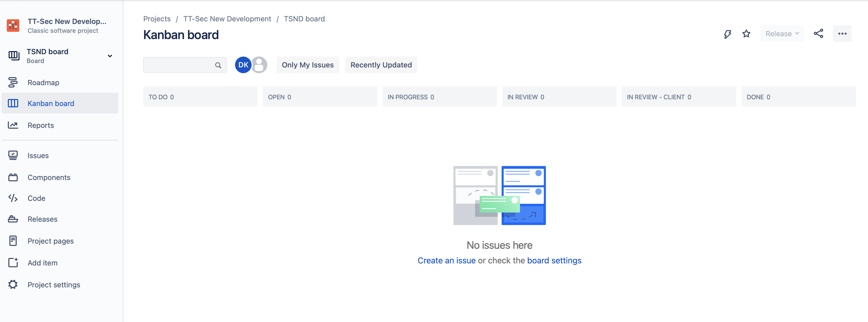Open the board's more options menu
868x322 pixels.
point(843,33)
